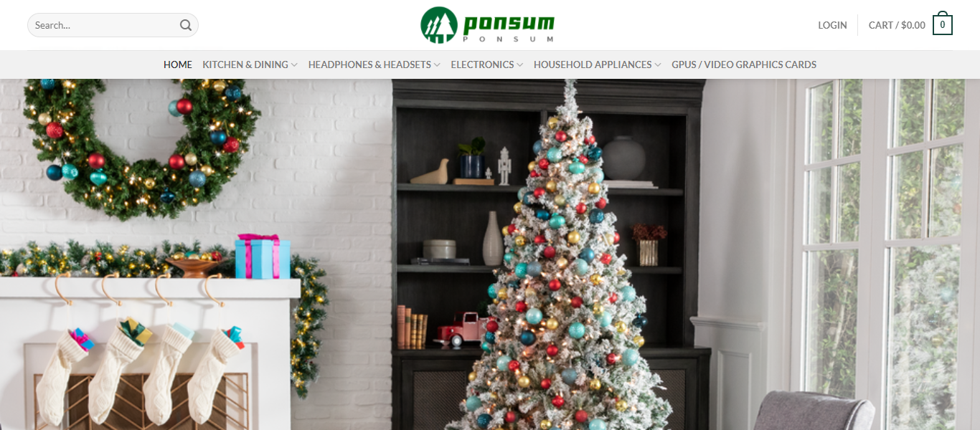Viewport: 980px width, 430px height.
Task: Open the CART / $0.00 link
Action: pos(897,25)
